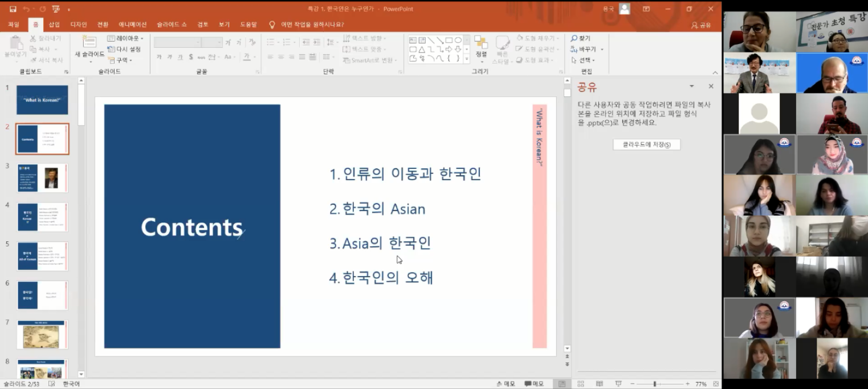Screen dimensions: 868x389
Task: Pick the right arrow shape in shapes gallery
Action: pos(449,49)
